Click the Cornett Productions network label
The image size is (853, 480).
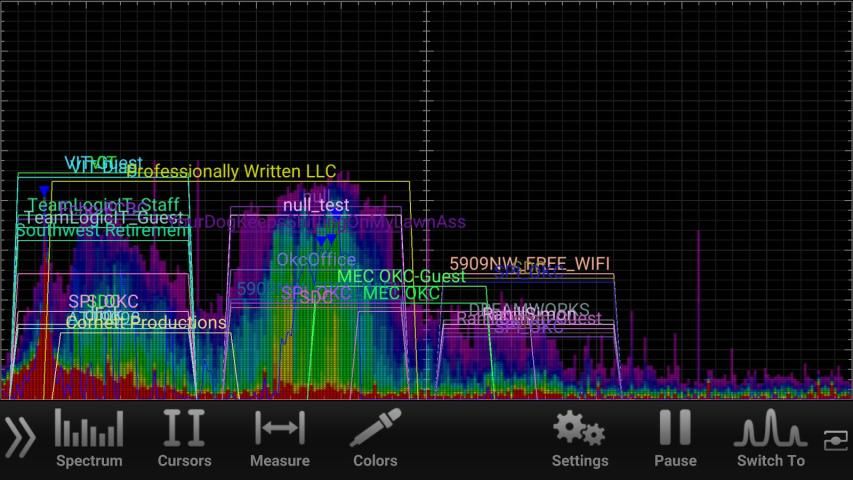pyautogui.click(x=146, y=323)
